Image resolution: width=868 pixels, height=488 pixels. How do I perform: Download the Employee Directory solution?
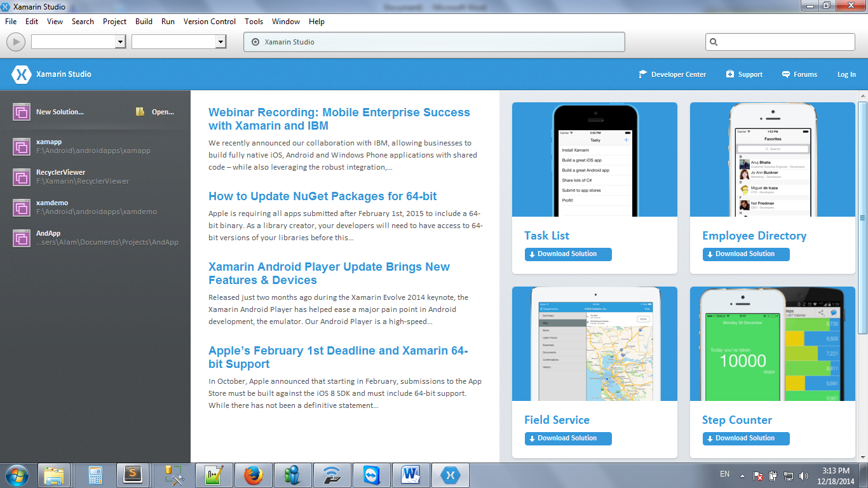coord(746,254)
